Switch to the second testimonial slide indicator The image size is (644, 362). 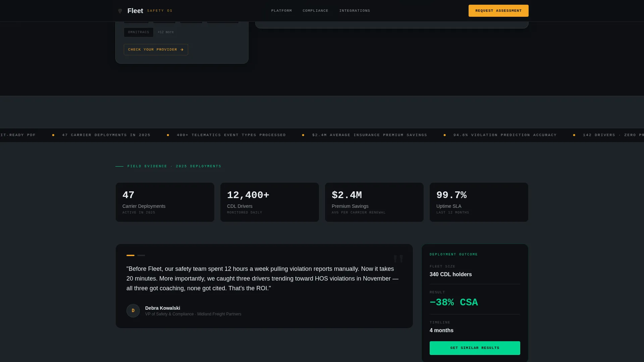click(x=141, y=255)
